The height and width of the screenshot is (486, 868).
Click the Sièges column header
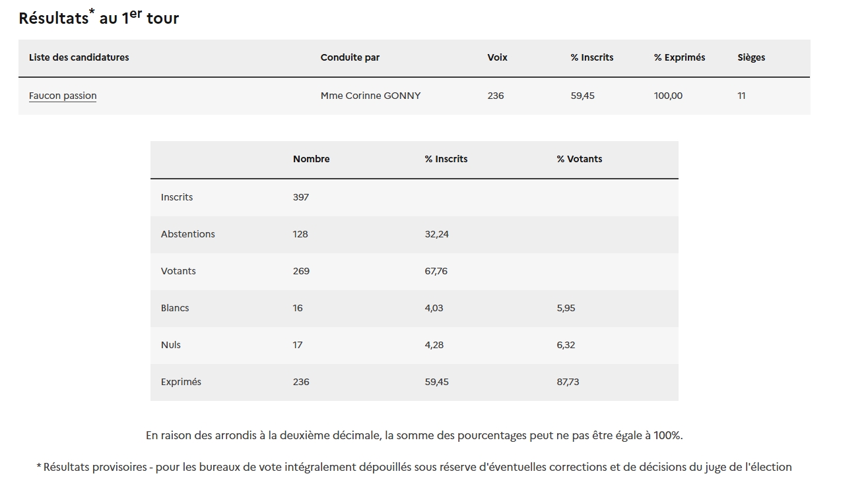751,57
